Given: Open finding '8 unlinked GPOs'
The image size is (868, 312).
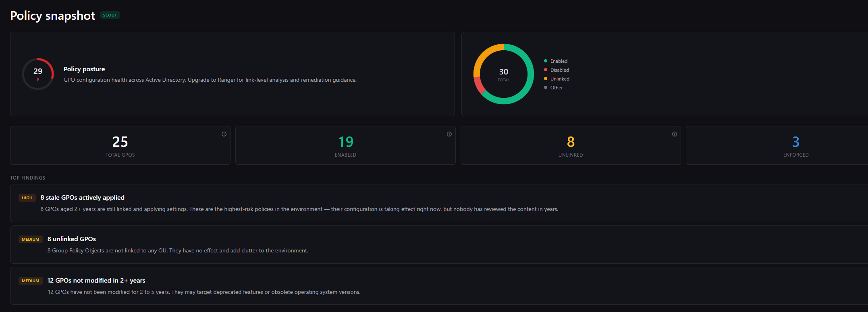Looking at the screenshot, I should pos(439,244).
